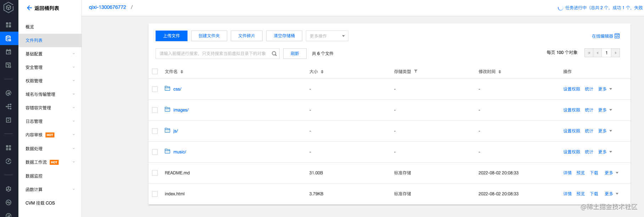The width and height of the screenshot is (644, 217).
Task: Expand 更多 menu for index.html row
Action: coord(611,194)
